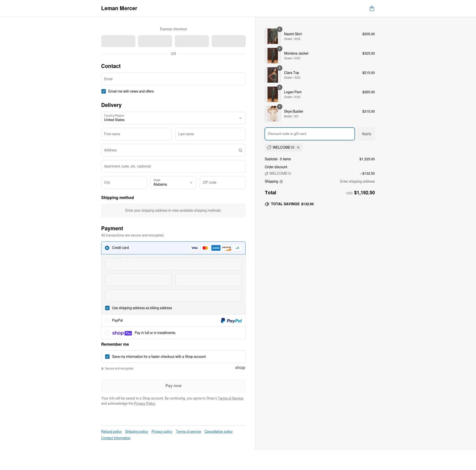The image size is (476, 470).
Task: Expand the Shop Pay installments payment option
Action: tap(107, 333)
